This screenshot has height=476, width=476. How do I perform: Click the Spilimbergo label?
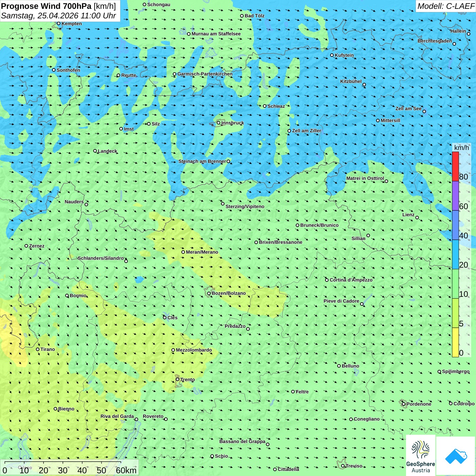pos(456,371)
